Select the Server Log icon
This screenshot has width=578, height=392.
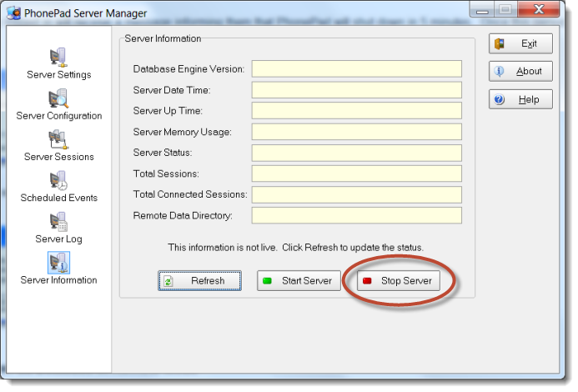(x=58, y=222)
